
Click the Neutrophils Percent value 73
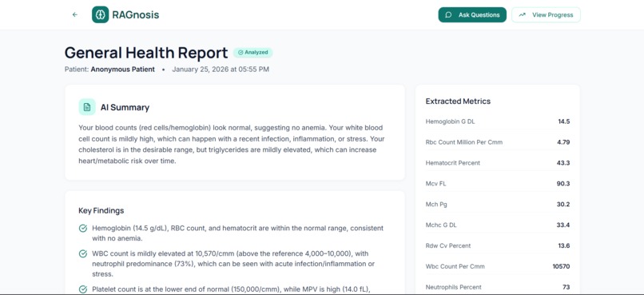click(x=566, y=287)
